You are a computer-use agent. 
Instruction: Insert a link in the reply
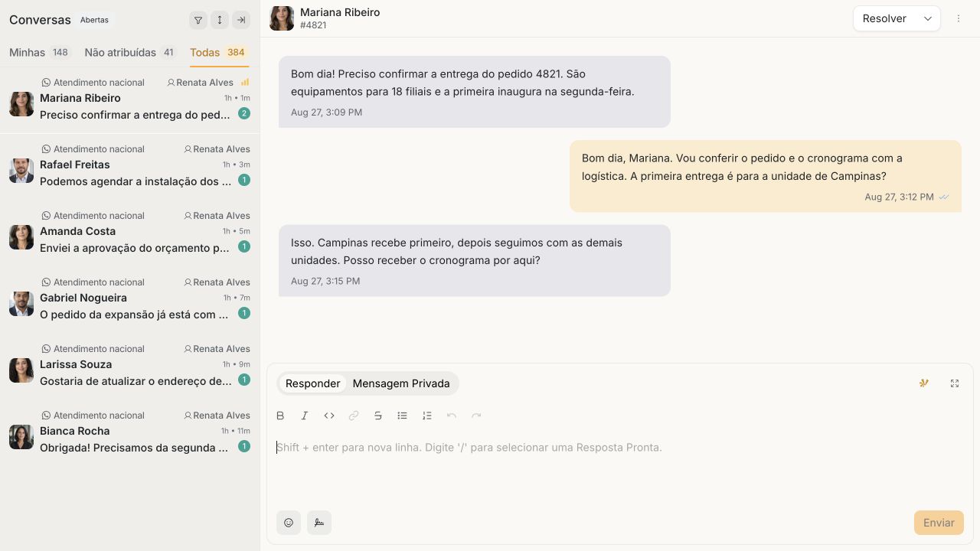point(354,416)
